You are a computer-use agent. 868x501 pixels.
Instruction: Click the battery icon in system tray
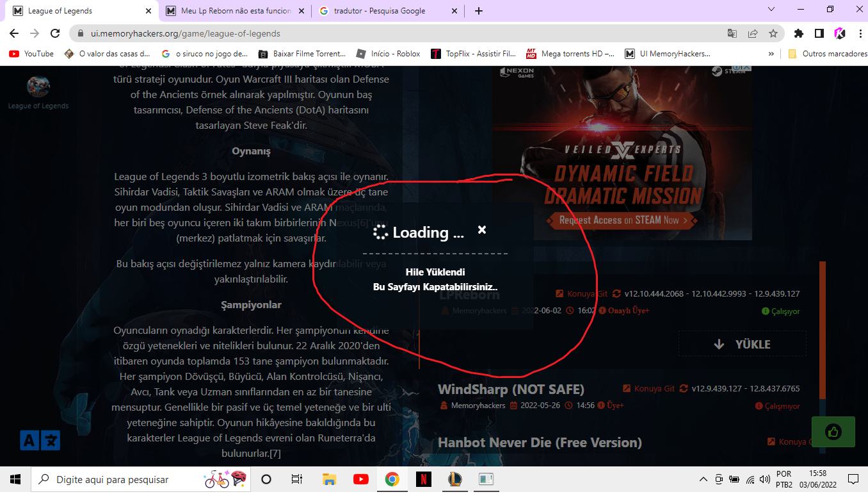(734, 479)
